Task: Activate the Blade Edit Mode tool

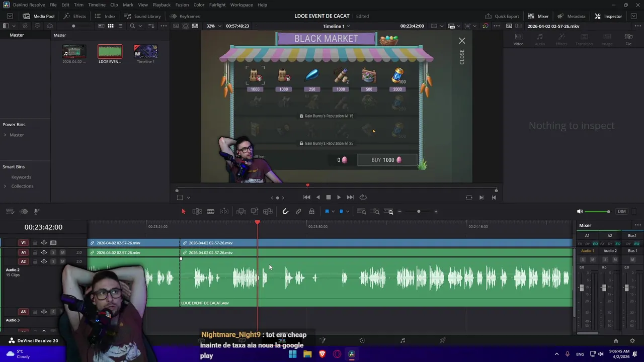Action: [211, 212]
